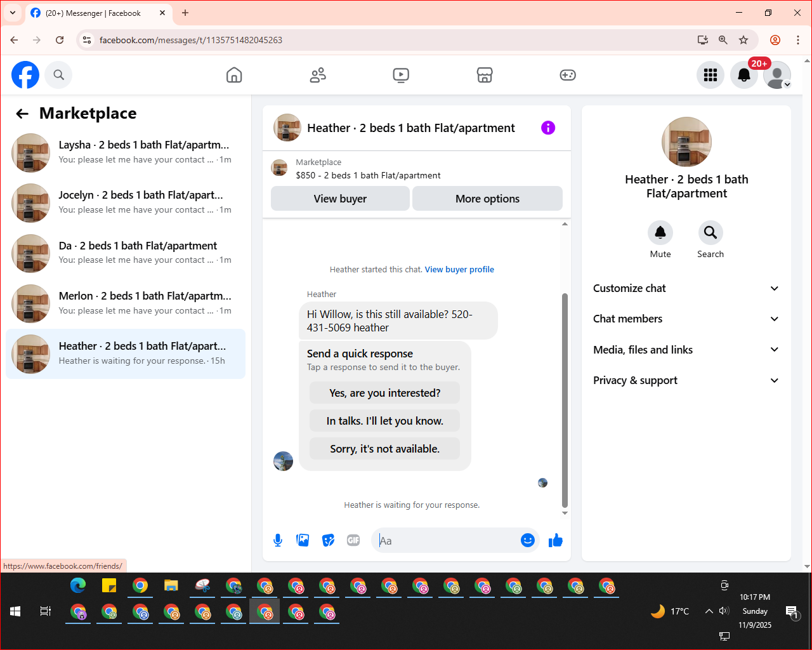This screenshot has width=812, height=650.
Task: Click the View buyer button
Action: [340, 199]
